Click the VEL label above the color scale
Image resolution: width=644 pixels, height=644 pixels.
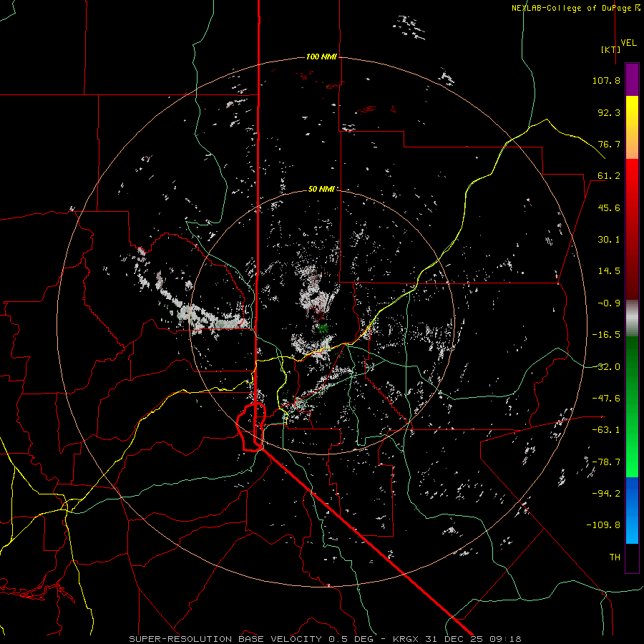[x=628, y=43]
